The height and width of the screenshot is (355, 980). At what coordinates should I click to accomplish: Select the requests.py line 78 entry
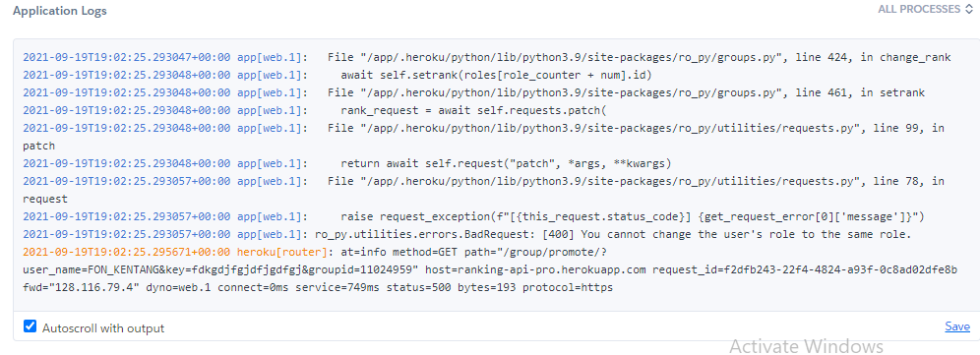point(484,190)
